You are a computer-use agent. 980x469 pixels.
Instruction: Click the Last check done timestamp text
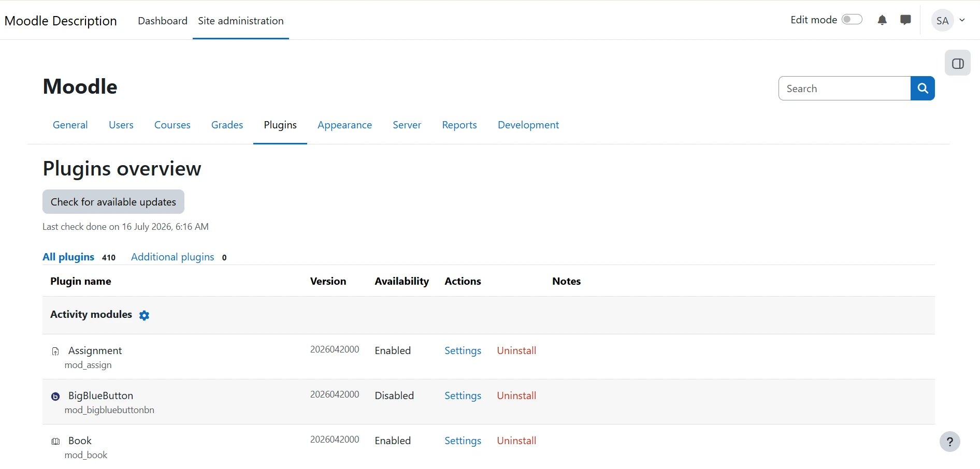tap(125, 227)
